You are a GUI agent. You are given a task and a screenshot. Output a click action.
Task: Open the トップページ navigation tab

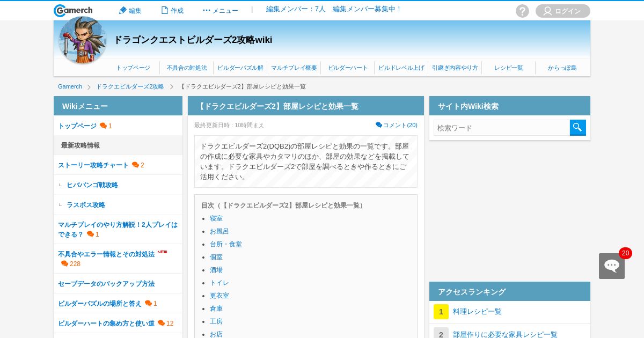pos(133,68)
